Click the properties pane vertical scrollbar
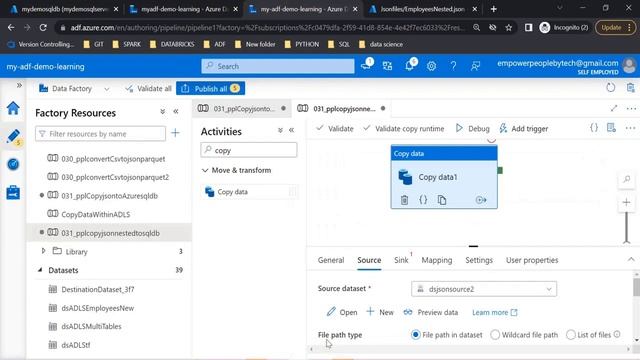Image resolution: width=640 pixels, height=360 pixels. tap(636, 287)
